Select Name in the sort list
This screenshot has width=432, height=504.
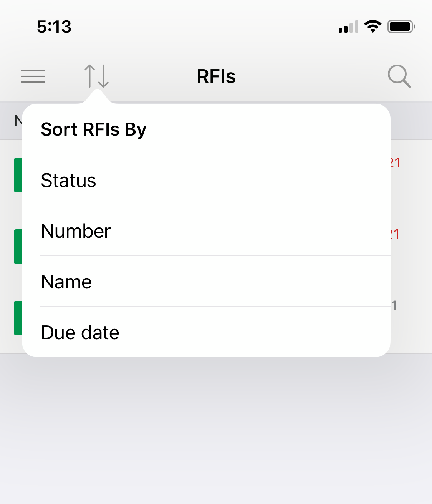pyautogui.click(x=66, y=282)
